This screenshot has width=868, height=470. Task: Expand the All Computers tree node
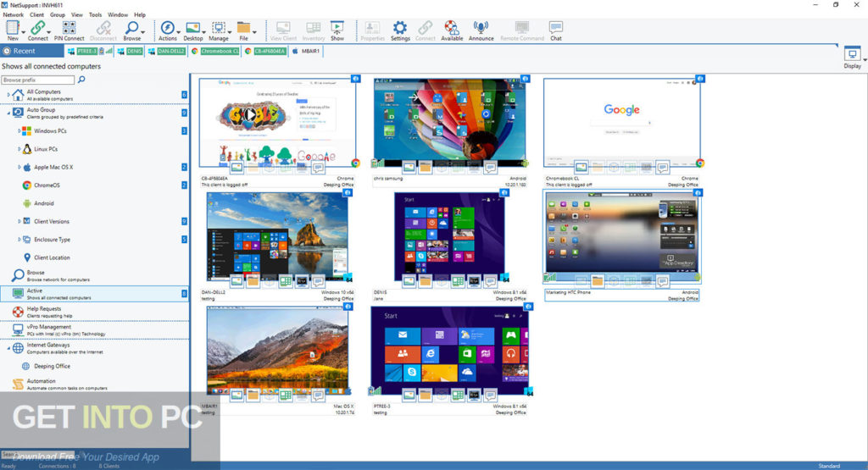8,95
